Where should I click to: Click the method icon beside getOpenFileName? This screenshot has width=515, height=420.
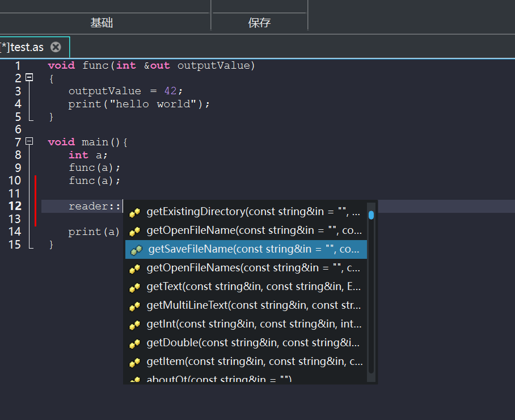(x=134, y=232)
